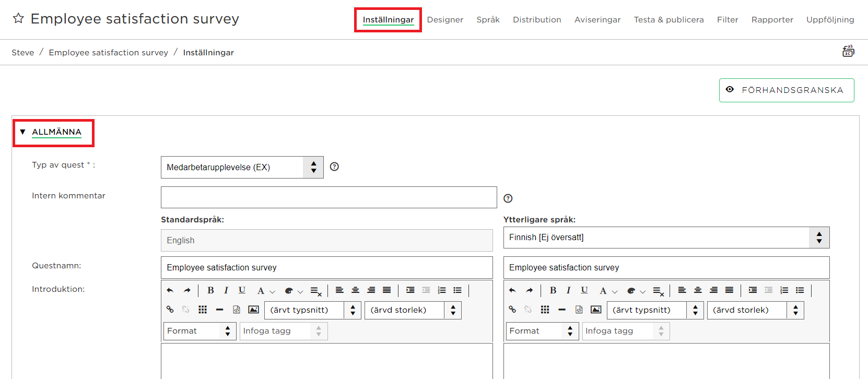Open font color picker in Standardspråk editor
This screenshot has width=868, height=379.
click(265, 291)
